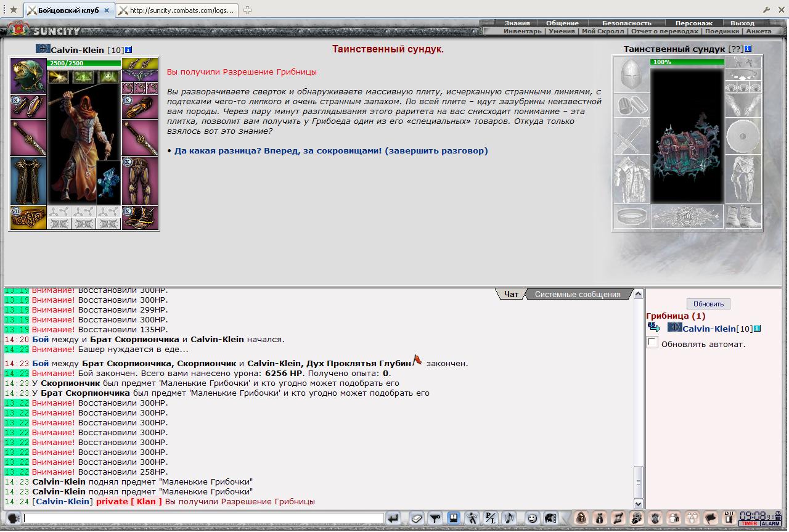Click the P/L chat toolbar icon
Image resolution: width=789 pixels, height=532 pixels.
(490, 518)
